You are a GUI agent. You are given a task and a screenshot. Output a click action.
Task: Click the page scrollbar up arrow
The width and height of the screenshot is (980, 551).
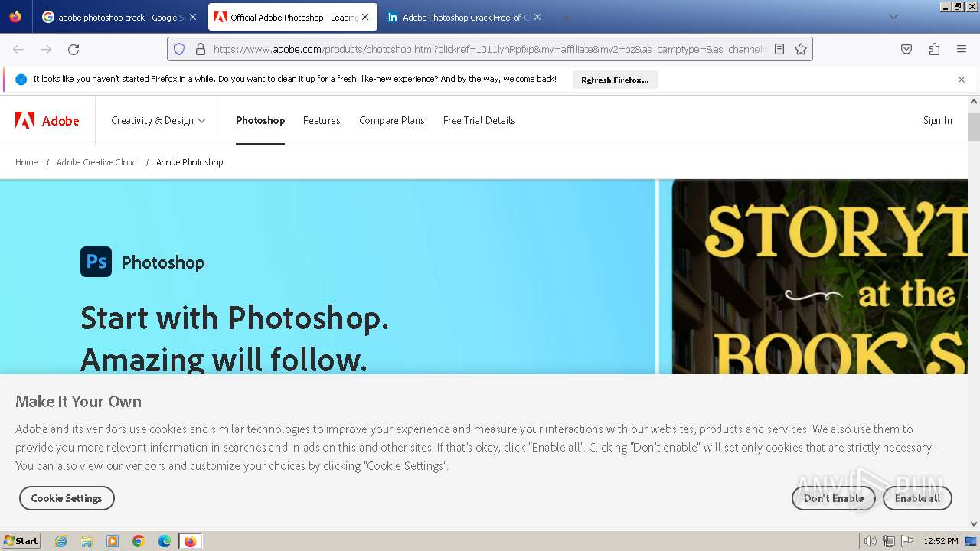[974, 102]
